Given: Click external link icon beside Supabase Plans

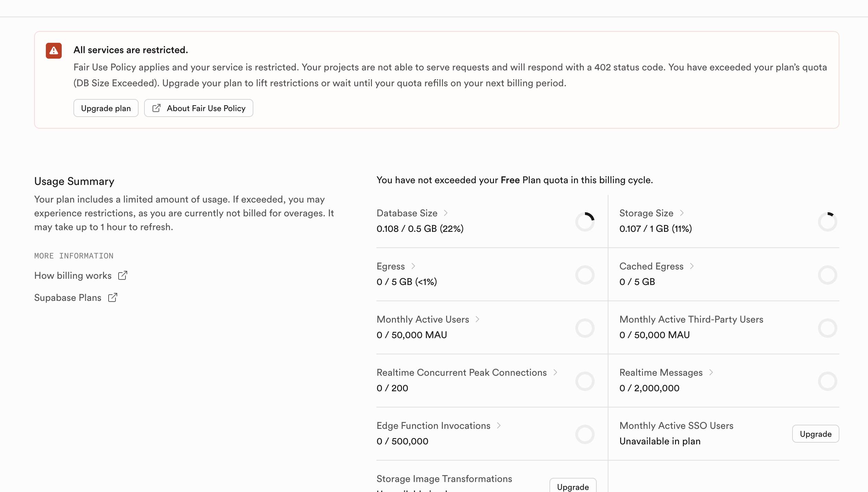Looking at the screenshot, I should coord(113,298).
